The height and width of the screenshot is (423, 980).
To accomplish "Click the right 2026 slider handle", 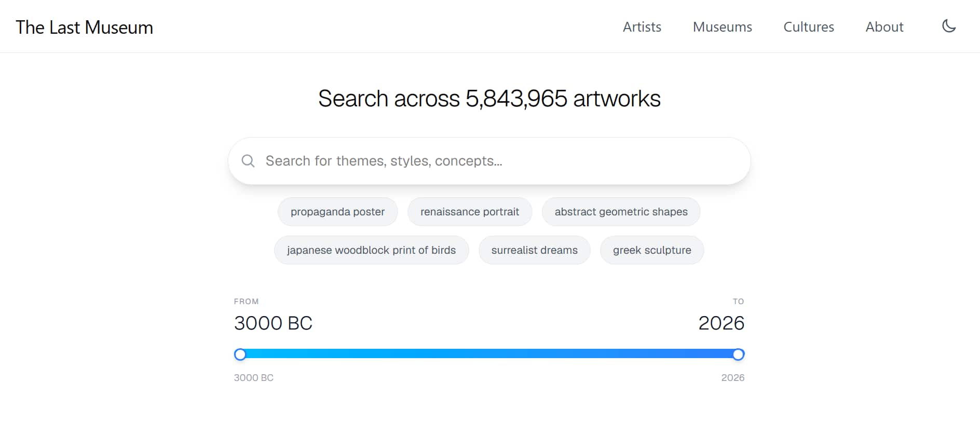I will 739,354.
